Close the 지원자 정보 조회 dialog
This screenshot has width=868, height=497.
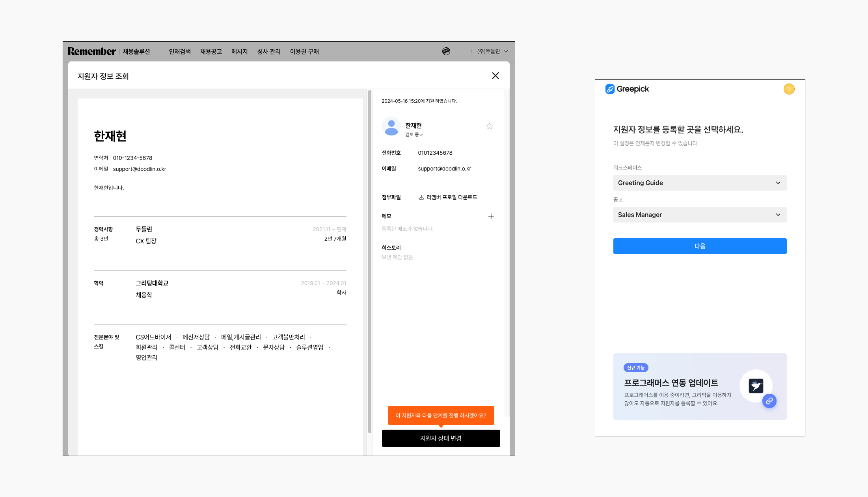pyautogui.click(x=495, y=76)
